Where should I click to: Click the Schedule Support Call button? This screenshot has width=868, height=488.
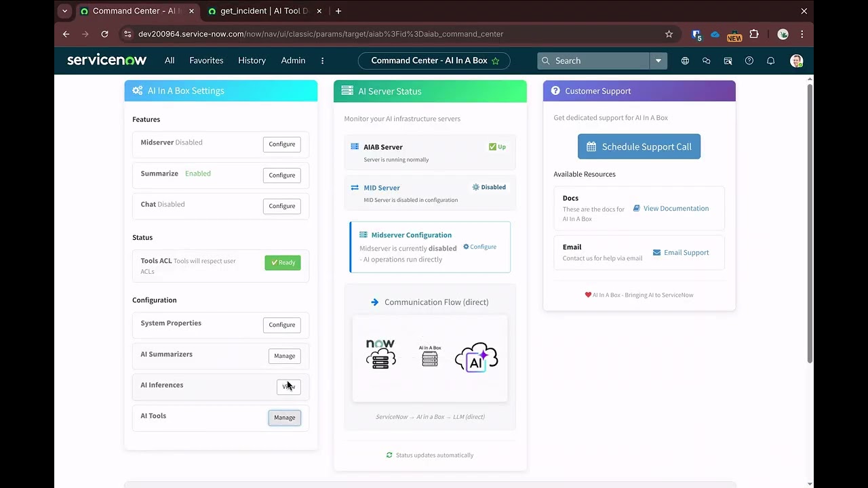click(639, 146)
